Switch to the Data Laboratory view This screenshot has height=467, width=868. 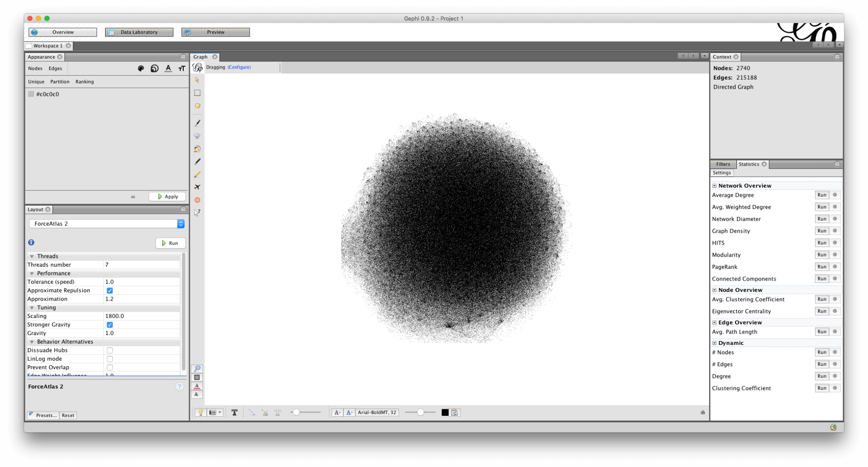coord(139,32)
